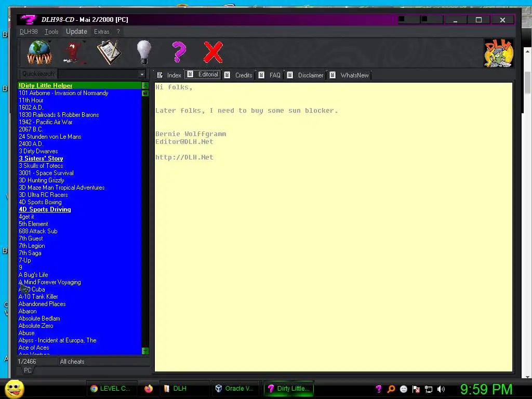Click the light bulb tips icon
The width and height of the screenshot is (532, 399).
tap(144, 52)
